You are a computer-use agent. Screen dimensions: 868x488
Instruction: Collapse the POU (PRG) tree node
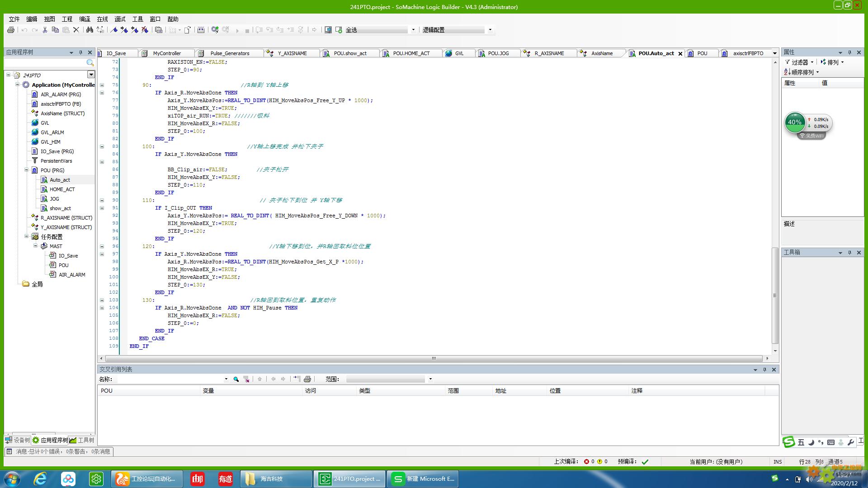click(x=26, y=170)
